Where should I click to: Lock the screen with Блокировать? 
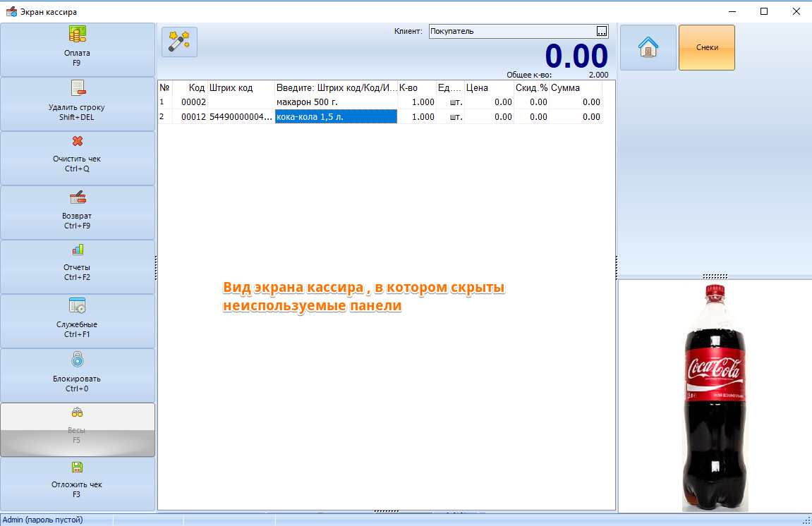[77, 375]
